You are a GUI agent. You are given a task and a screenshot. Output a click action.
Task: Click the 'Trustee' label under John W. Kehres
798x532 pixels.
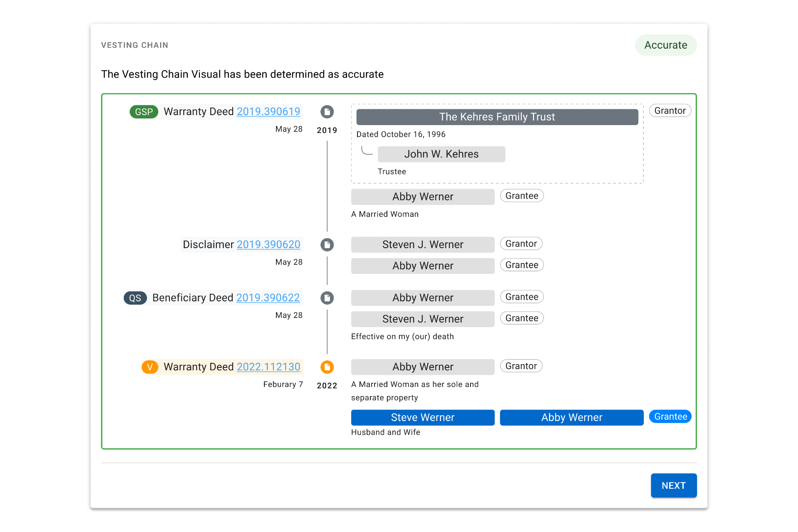[392, 172]
